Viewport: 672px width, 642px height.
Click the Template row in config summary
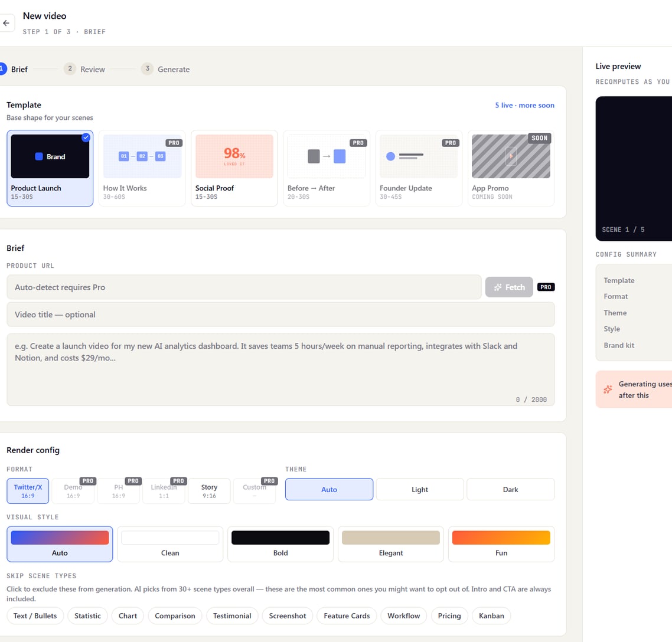tap(638, 280)
